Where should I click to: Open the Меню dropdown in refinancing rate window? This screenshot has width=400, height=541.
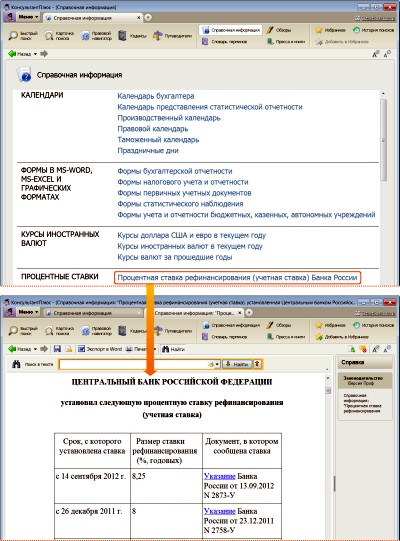pyautogui.click(x=28, y=312)
